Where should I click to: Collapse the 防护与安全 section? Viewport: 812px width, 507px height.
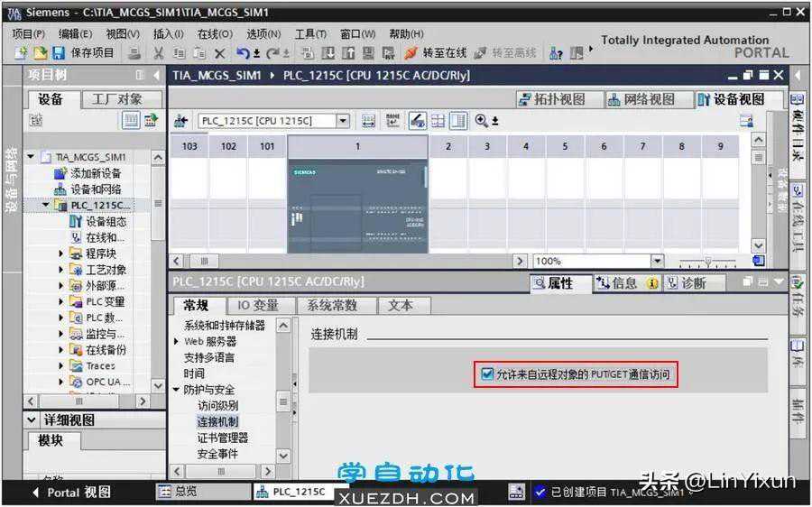(176, 390)
